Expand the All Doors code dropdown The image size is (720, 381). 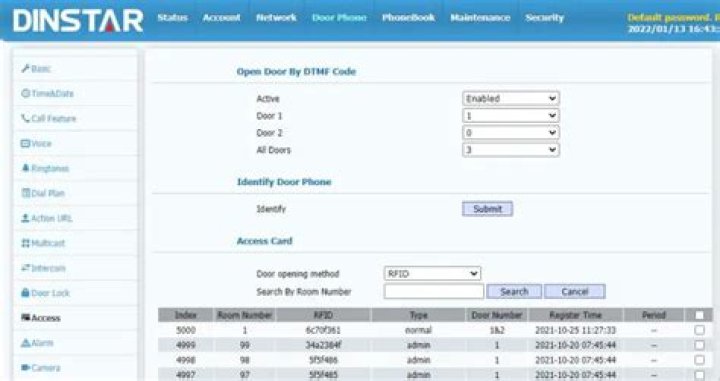coord(511,150)
